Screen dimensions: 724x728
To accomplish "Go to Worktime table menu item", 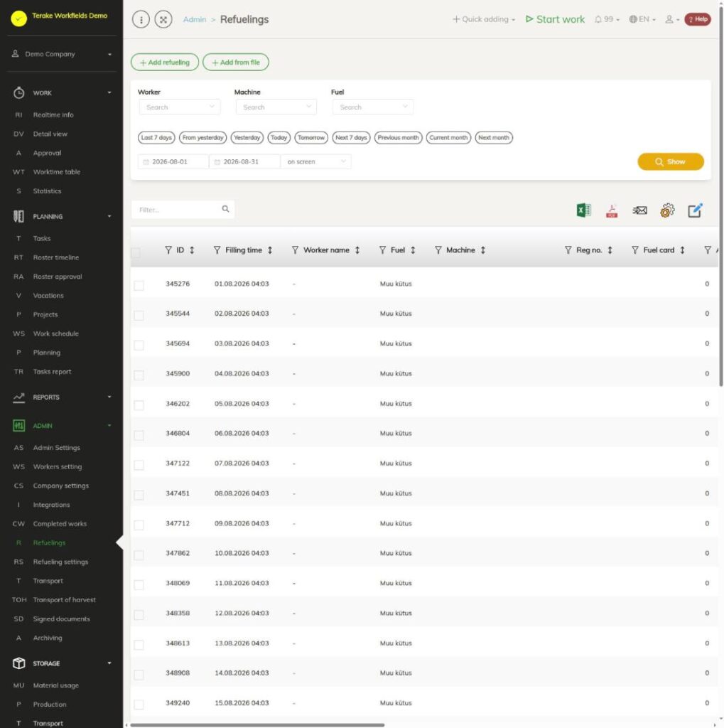I will 56,172.
